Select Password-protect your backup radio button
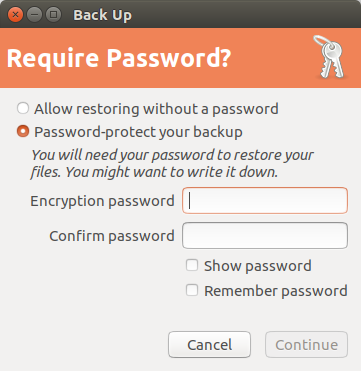This screenshot has height=371, width=361. coord(23,132)
